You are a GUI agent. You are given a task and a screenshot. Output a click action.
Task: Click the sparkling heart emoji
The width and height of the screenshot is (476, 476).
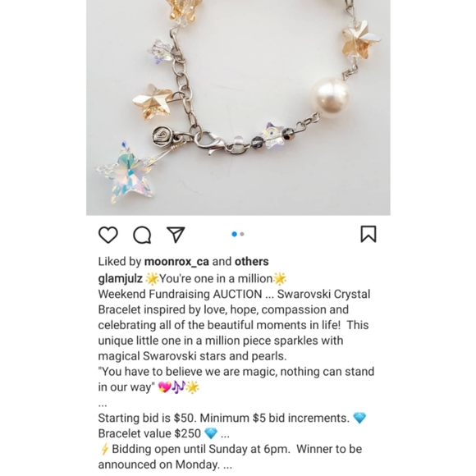164,387
